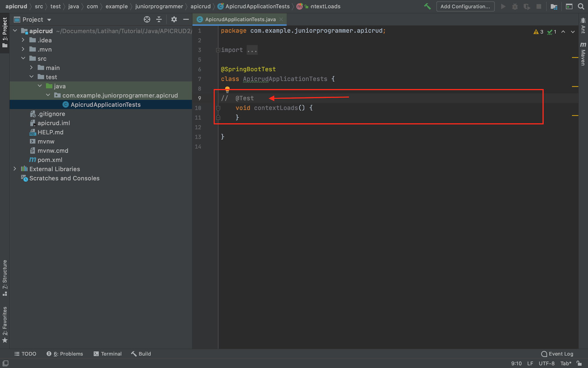This screenshot has width=588, height=368.
Task: Open the Terminal tool window tab
Action: (108, 354)
